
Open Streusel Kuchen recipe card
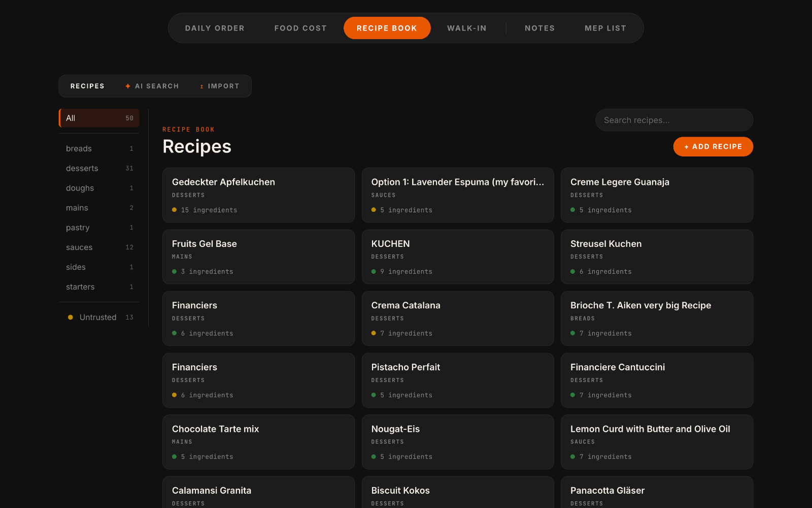657,257
